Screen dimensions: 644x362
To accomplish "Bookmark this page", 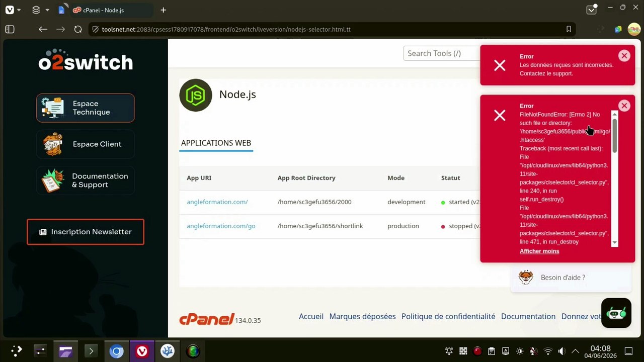I will (x=569, y=29).
